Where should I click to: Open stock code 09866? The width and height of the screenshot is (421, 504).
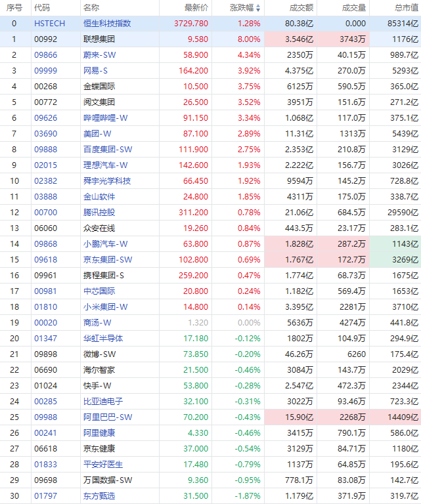(46, 55)
